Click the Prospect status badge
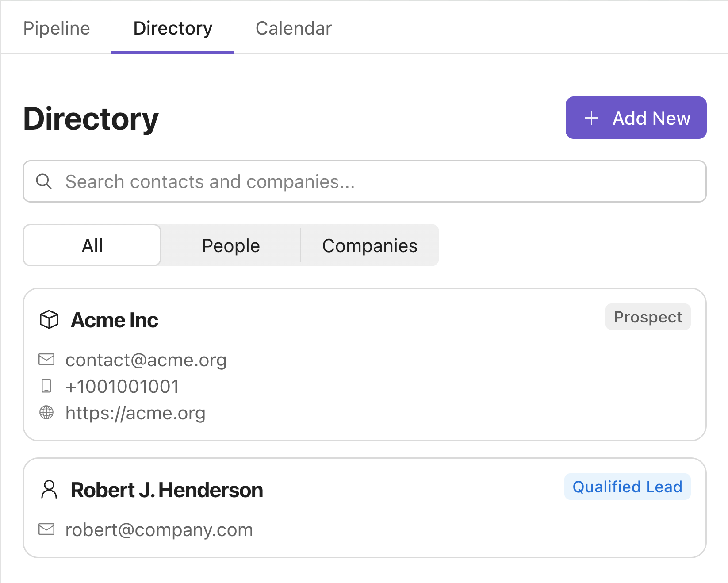 [648, 317]
